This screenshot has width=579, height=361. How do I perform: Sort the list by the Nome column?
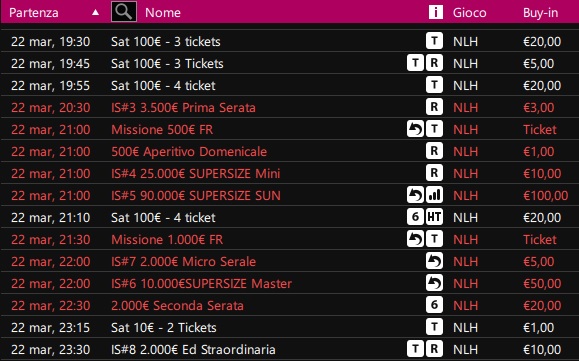(163, 13)
